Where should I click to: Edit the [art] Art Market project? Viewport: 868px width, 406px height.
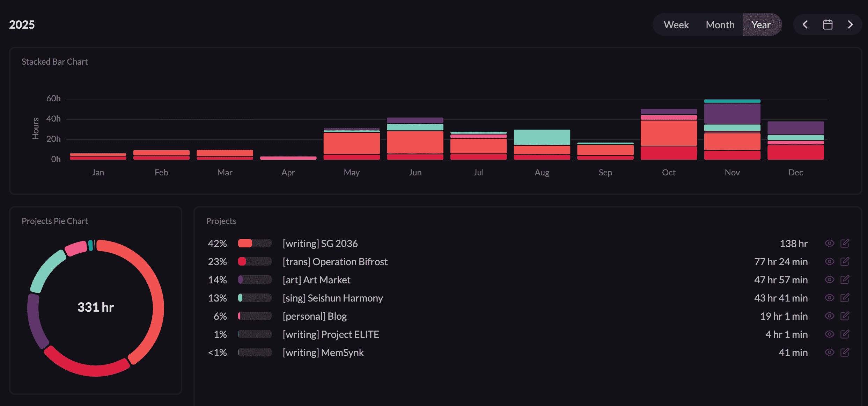point(845,280)
